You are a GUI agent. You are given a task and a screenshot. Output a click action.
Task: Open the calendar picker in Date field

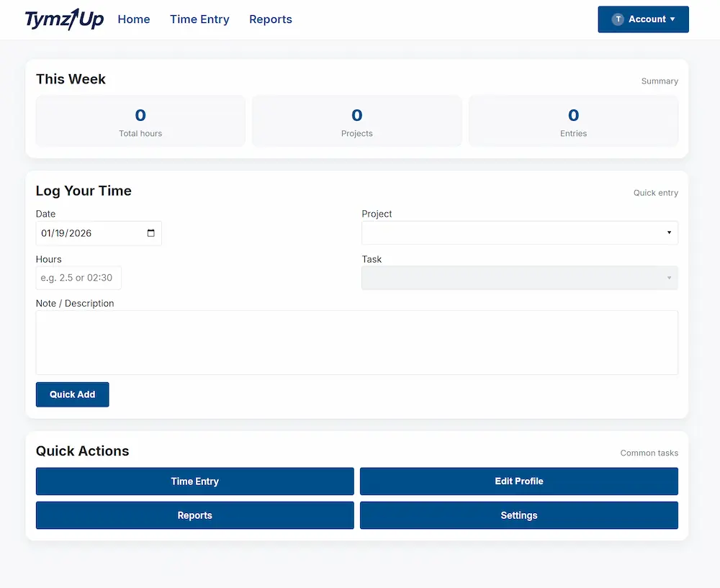pyautogui.click(x=150, y=233)
